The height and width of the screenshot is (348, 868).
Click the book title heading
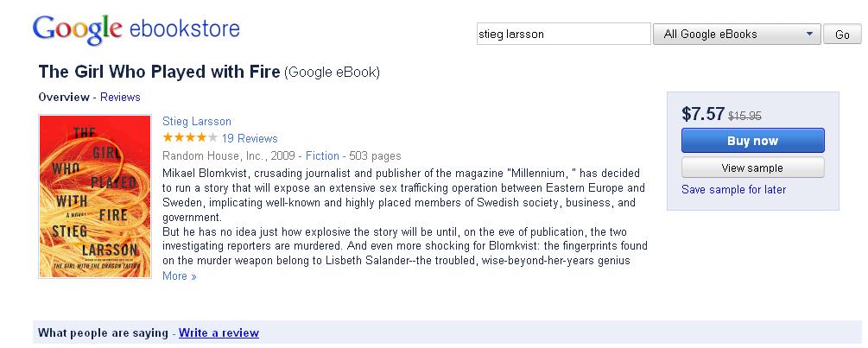coord(160,72)
